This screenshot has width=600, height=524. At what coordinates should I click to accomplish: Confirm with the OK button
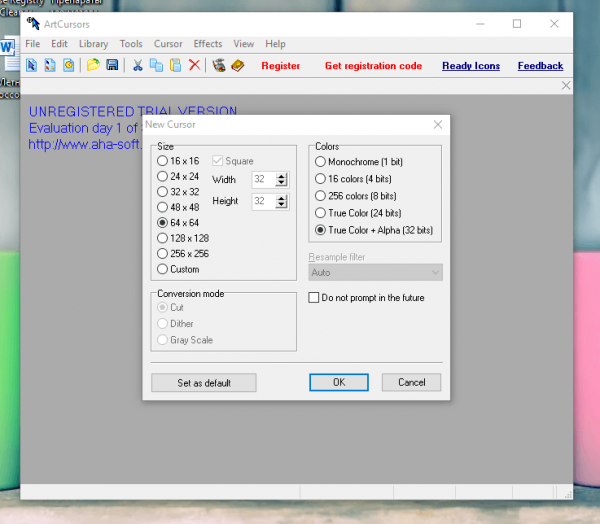click(x=339, y=382)
